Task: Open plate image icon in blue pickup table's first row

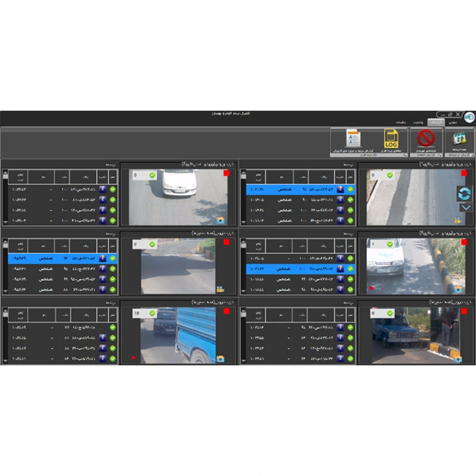Action: pyautogui.click(x=340, y=328)
